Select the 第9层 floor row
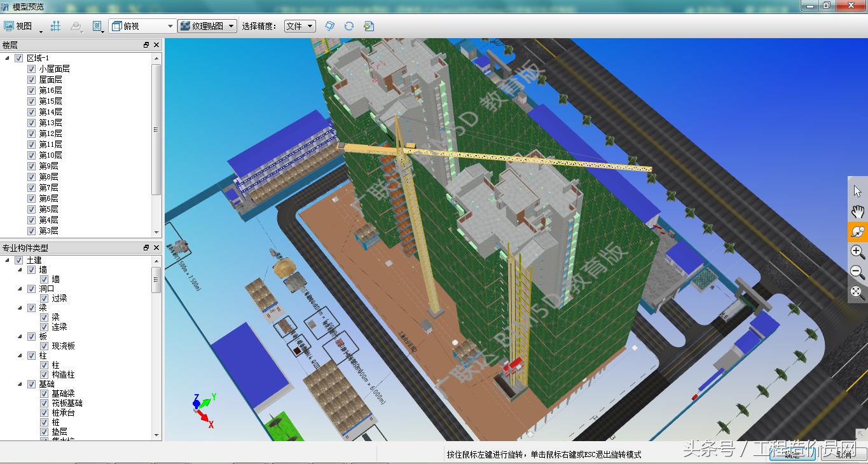Image resolution: width=868 pixels, height=464 pixels. [48, 166]
